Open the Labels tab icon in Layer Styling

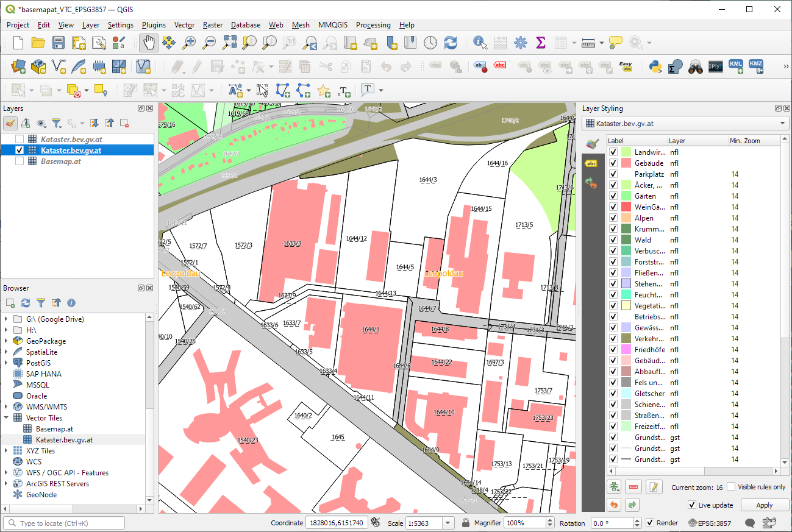591,163
